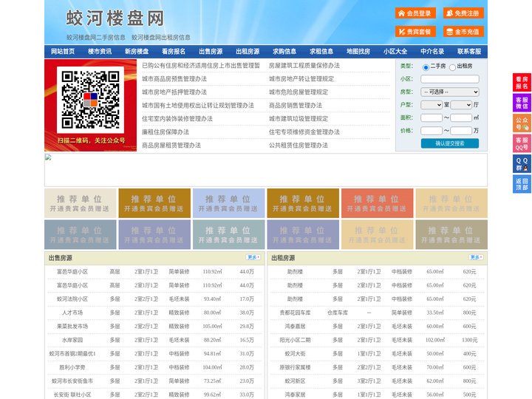Image resolution: width=532 pixels, height=399 pixels.
Task: Open the 联系客服 navigation item
Action: pyautogui.click(x=469, y=52)
